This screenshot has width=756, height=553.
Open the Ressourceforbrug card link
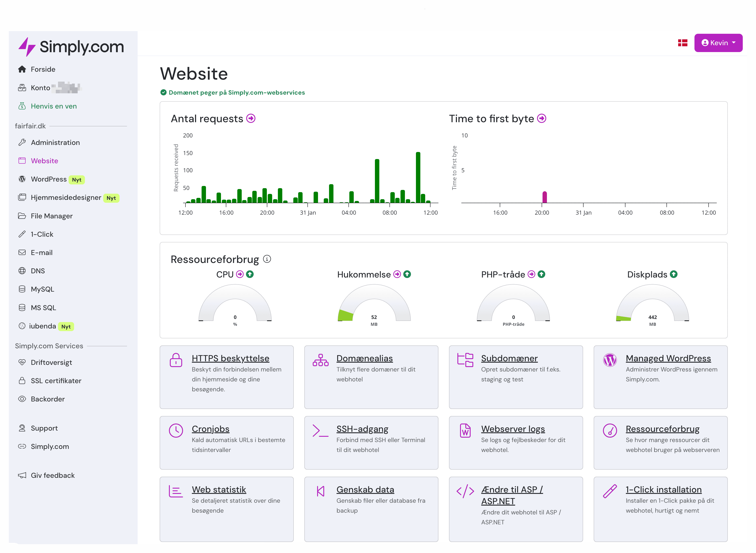click(x=662, y=429)
